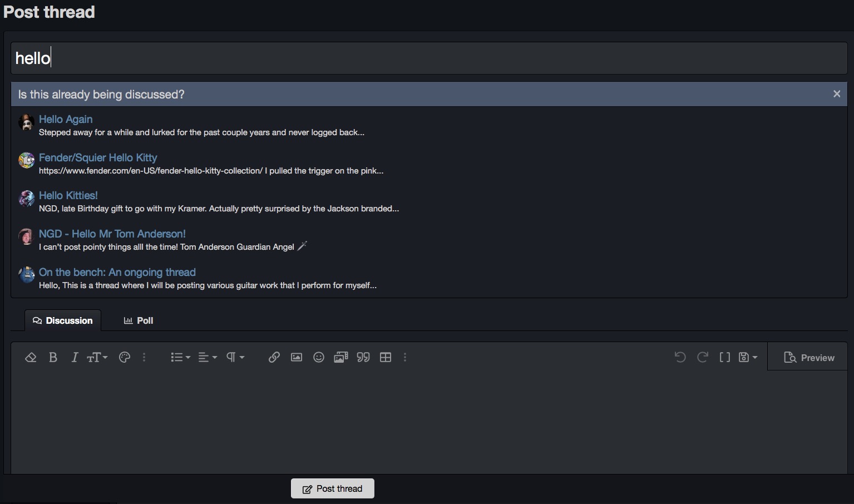The width and height of the screenshot is (854, 504).
Task: Open the "Fender/Squier Hello Kitty" thread link
Action: coord(98,157)
